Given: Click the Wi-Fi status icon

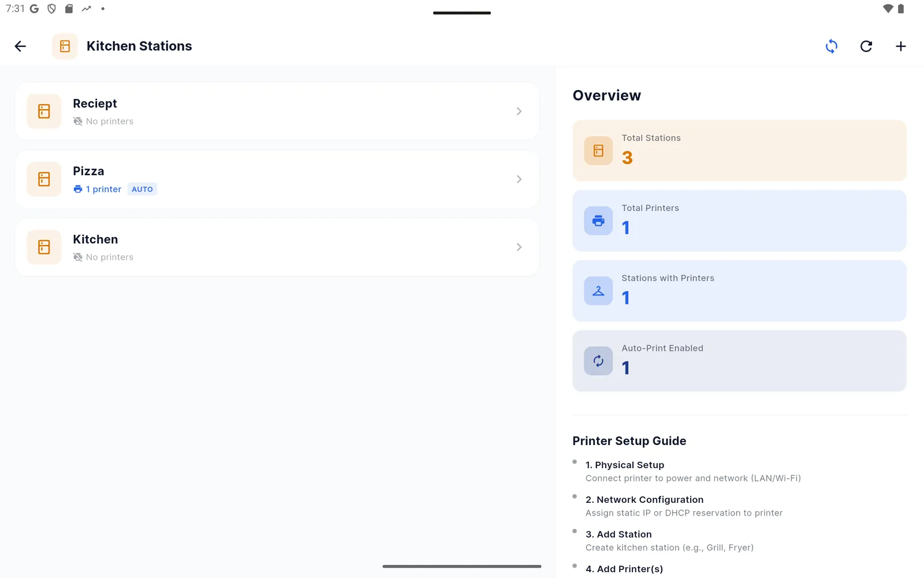Looking at the screenshot, I should [888, 9].
